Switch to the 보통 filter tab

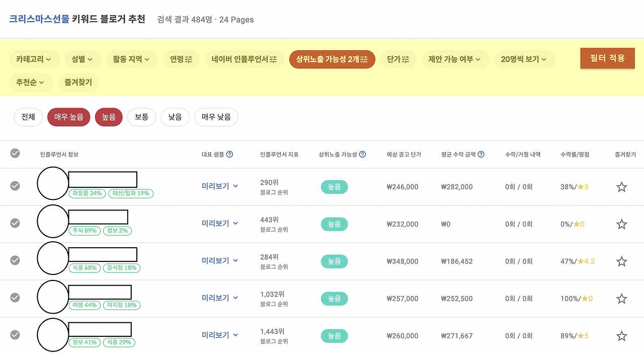click(x=141, y=117)
